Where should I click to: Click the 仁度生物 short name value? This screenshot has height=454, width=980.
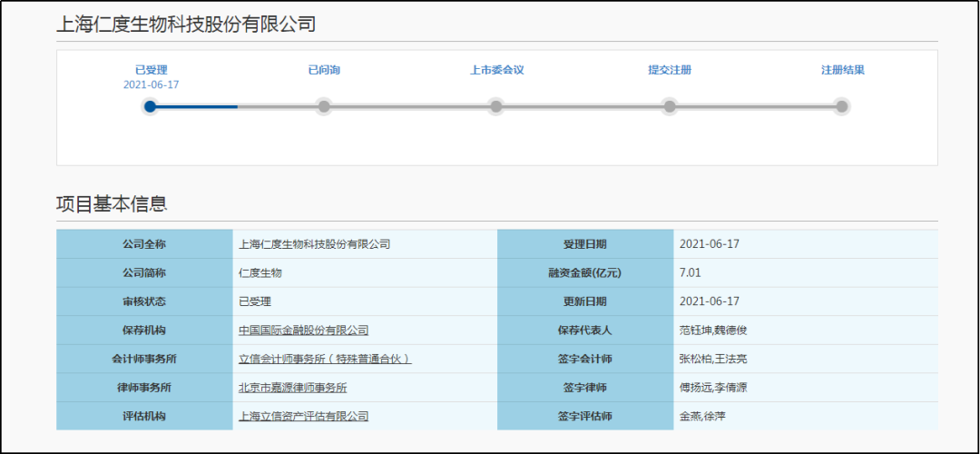coord(260,273)
